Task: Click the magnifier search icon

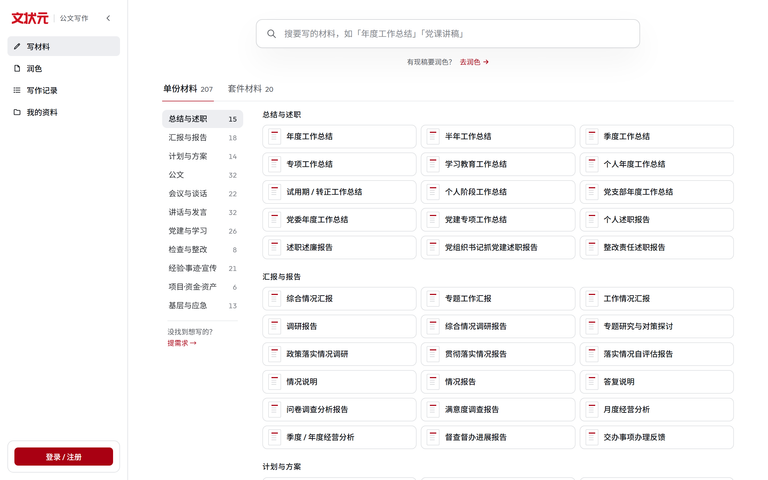Action: pyautogui.click(x=271, y=34)
